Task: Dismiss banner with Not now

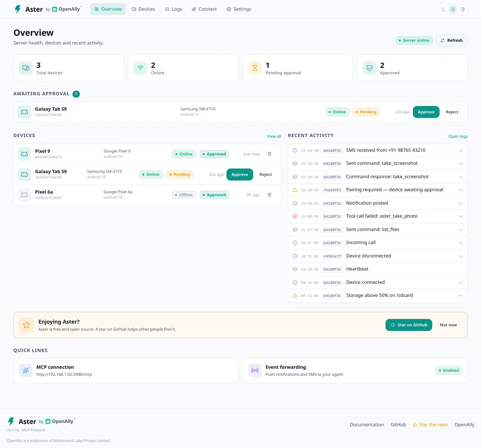Action: 448,325
